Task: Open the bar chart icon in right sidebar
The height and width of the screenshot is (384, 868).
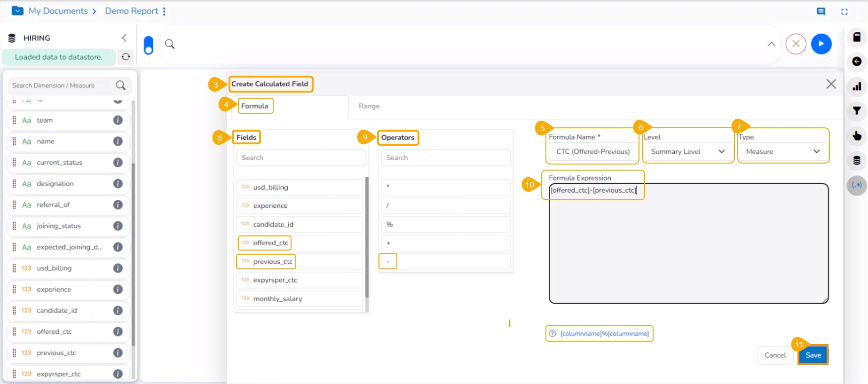Action: (857, 86)
